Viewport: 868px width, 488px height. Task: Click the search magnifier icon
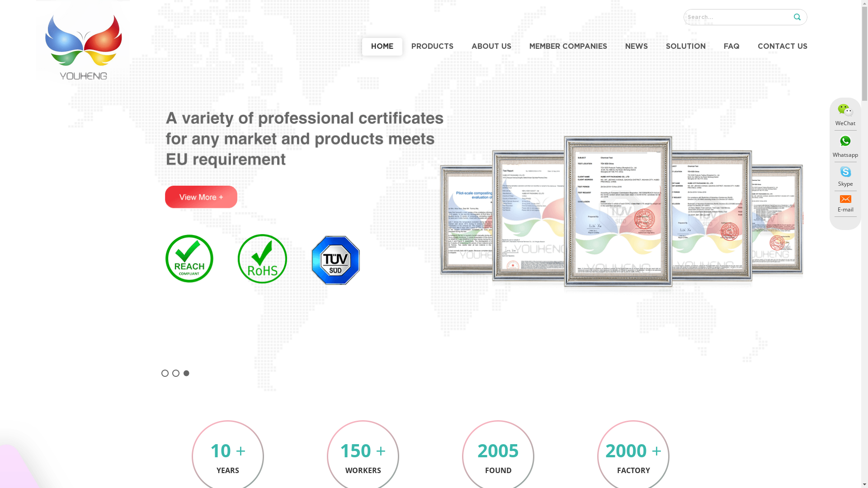click(x=797, y=17)
